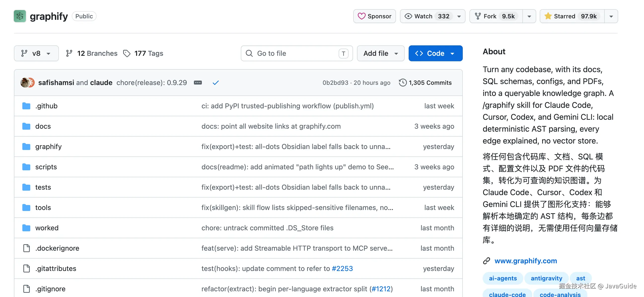Click the search magnifier in Go to file
The image size is (644, 297).
click(x=249, y=53)
